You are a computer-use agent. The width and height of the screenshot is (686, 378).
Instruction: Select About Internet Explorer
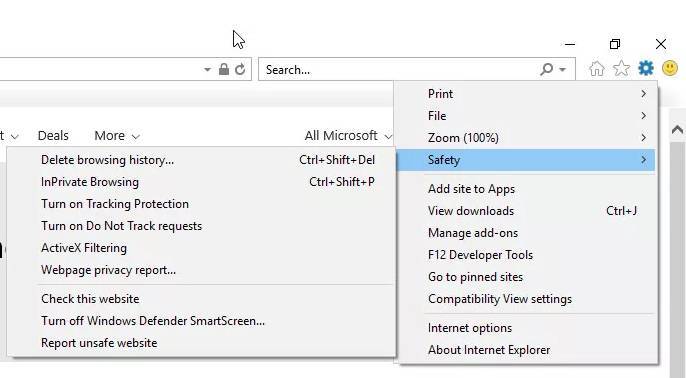click(x=526, y=350)
